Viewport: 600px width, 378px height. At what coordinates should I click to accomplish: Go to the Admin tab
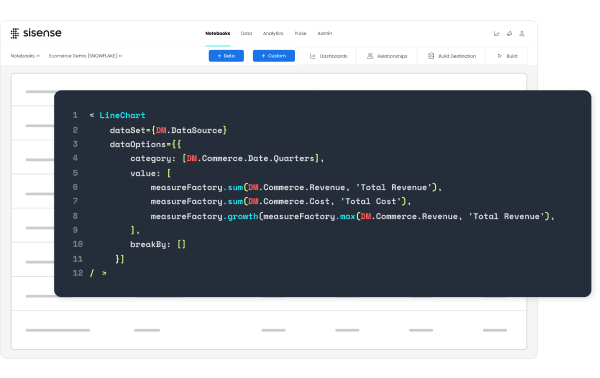click(324, 33)
